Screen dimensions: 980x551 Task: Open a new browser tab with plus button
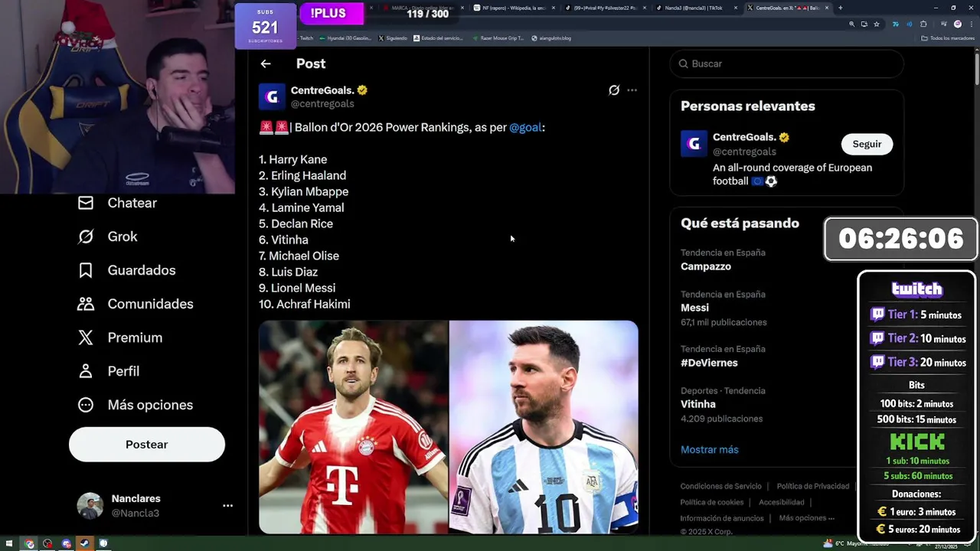click(840, 8)
